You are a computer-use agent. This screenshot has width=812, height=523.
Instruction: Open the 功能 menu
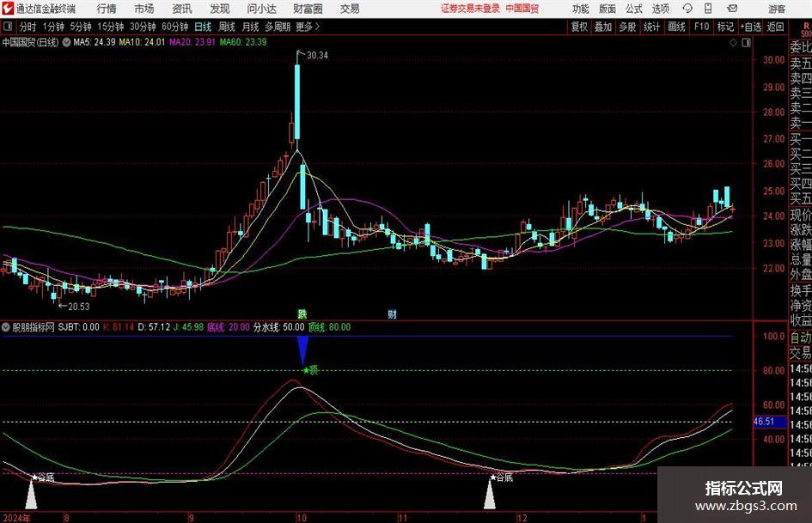tap(581, 9)
